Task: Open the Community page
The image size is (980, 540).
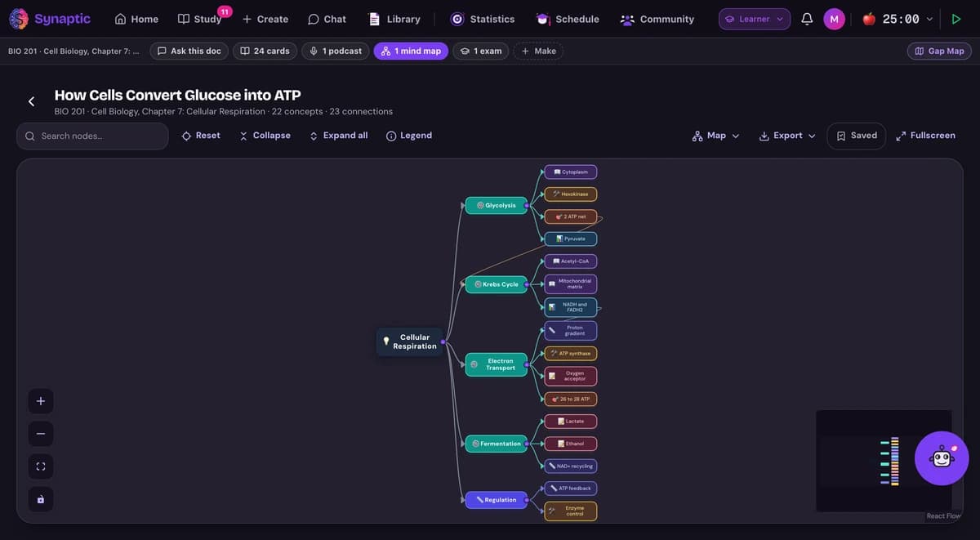Action: pyautogui.click(x=657, y=19)
